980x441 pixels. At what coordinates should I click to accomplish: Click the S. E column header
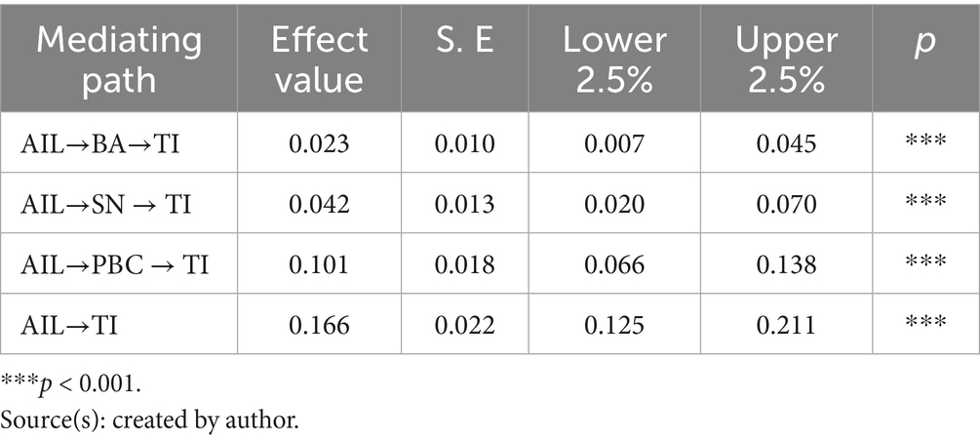(464, 41)
